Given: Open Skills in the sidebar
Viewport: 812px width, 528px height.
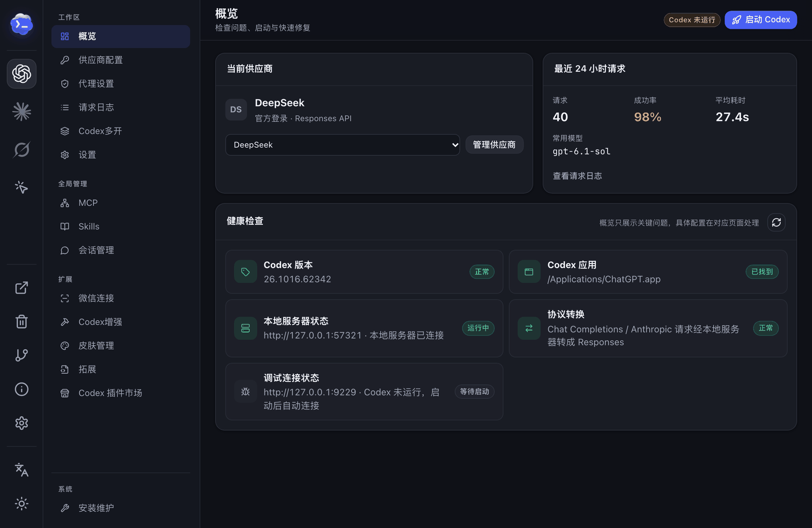Looking at the screenshot, I should click(121, 226).
